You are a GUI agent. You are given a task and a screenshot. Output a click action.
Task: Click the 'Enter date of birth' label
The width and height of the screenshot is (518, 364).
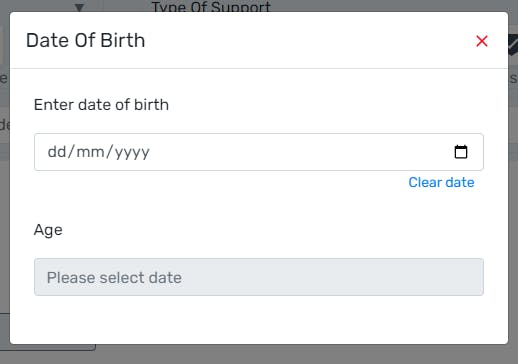pos(101,105)
